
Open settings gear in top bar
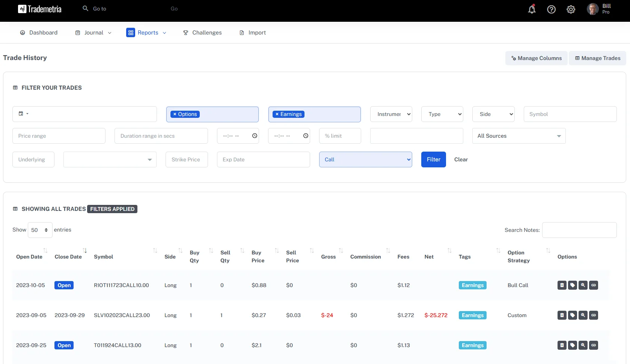point(571,9)
